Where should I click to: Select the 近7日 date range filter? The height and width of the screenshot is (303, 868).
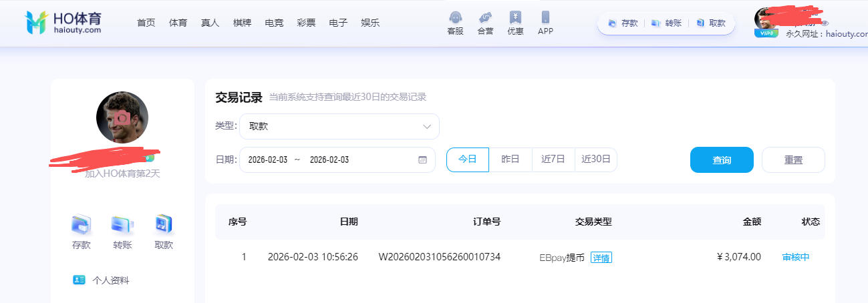(553, 160)
